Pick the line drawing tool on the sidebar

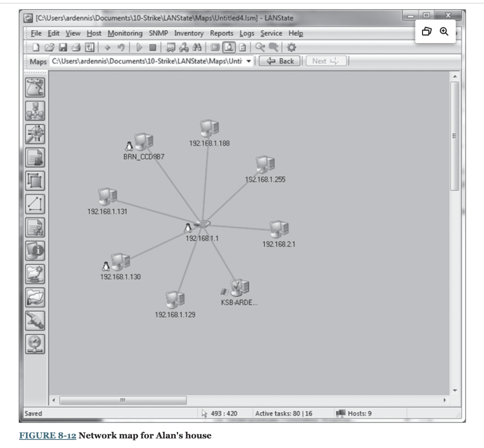35,204
